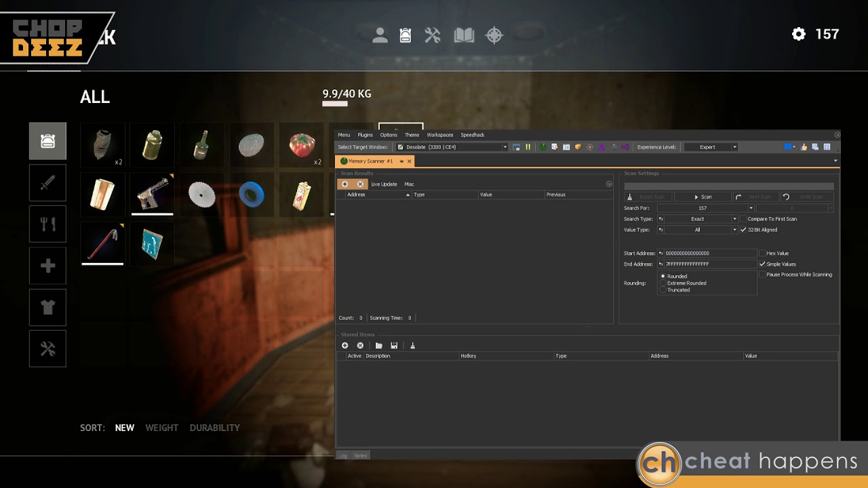The width and height of the screenshot is (868, 488).
Task: Select the tools wrench category in sidebar
Action: 47,348
